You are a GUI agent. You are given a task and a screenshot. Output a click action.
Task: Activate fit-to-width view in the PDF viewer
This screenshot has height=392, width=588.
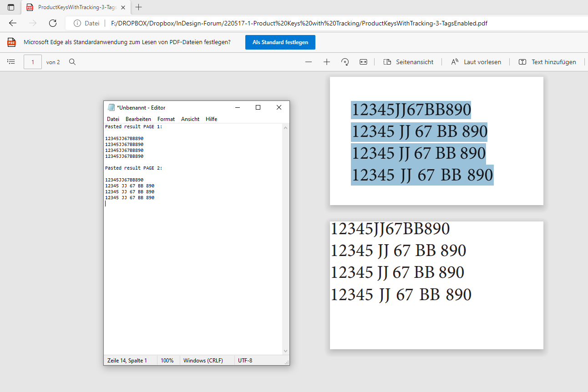tap(363, 61)
